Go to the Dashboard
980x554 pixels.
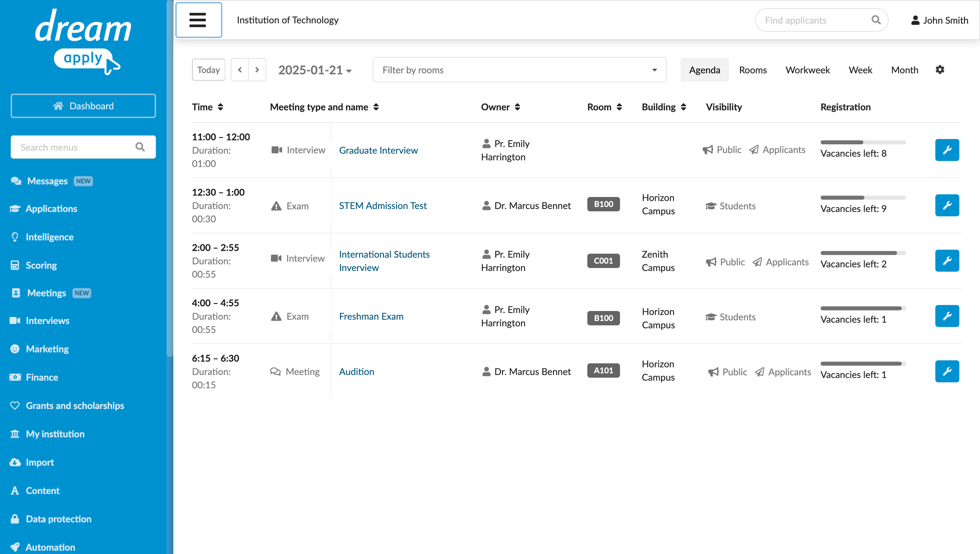(x=83, y=106)
